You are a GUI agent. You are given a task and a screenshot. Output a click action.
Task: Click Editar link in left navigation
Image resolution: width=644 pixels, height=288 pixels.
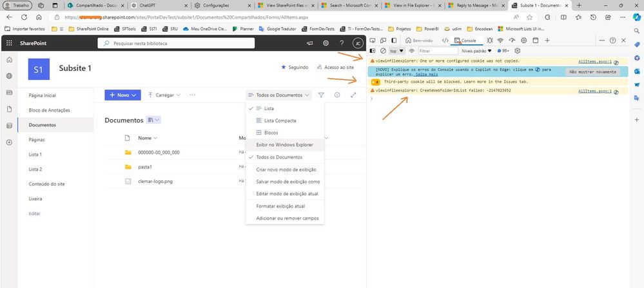tap(35, 213)
